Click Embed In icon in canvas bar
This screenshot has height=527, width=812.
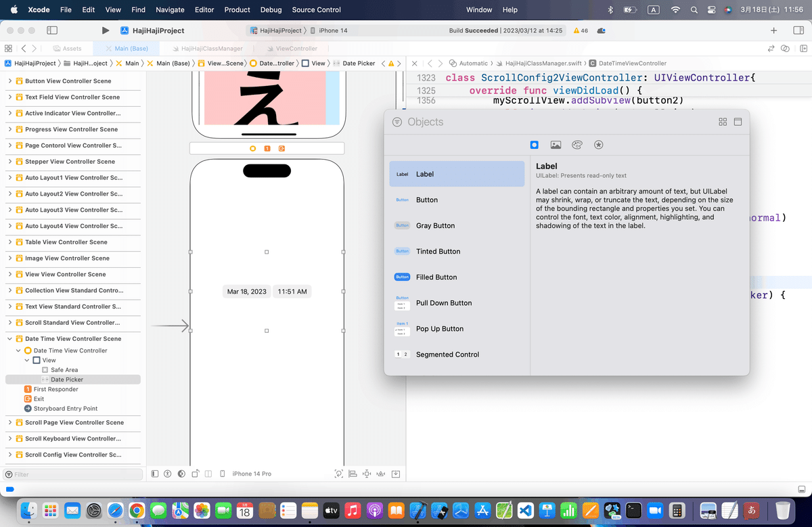tap(396, 474)
